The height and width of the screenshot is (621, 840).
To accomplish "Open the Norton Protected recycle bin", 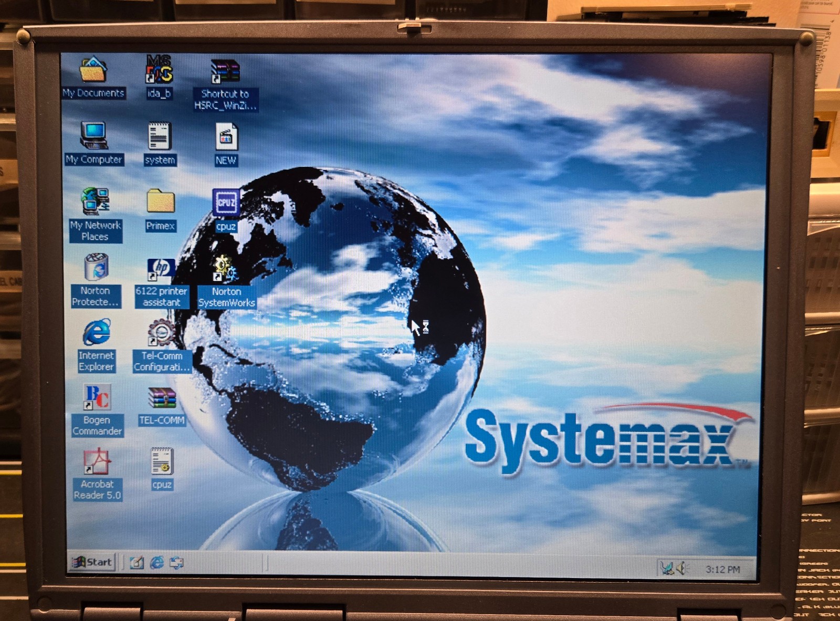I will point(97,267).
